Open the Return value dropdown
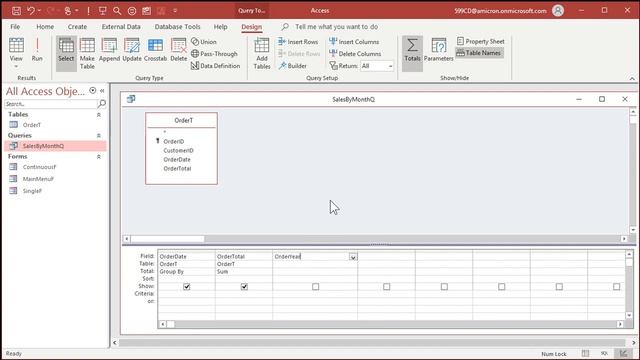Viewport: 640px width, 360px height. click(x=390, y=66)
